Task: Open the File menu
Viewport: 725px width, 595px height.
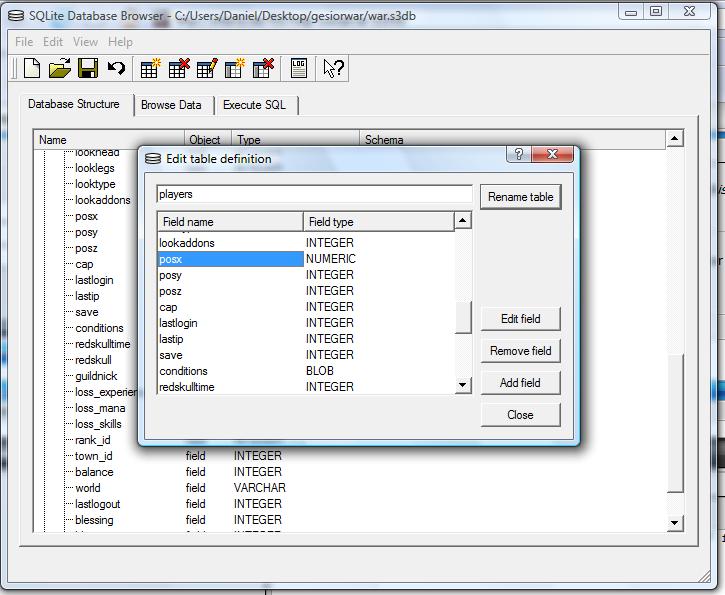Action: click(x=24, y=42)
